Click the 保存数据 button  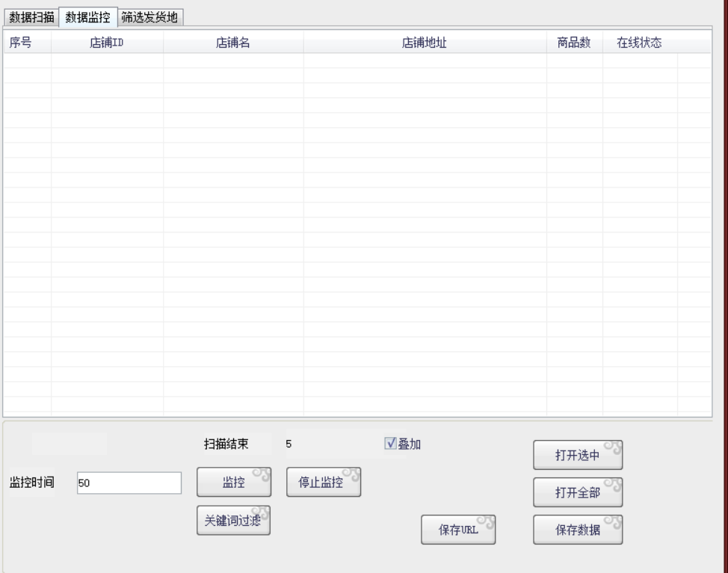[x=577, y=530]
